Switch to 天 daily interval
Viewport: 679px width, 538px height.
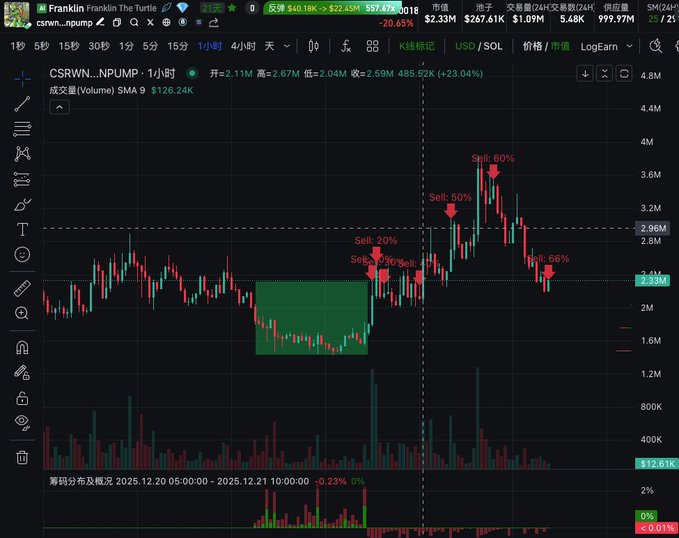point(269,46)
